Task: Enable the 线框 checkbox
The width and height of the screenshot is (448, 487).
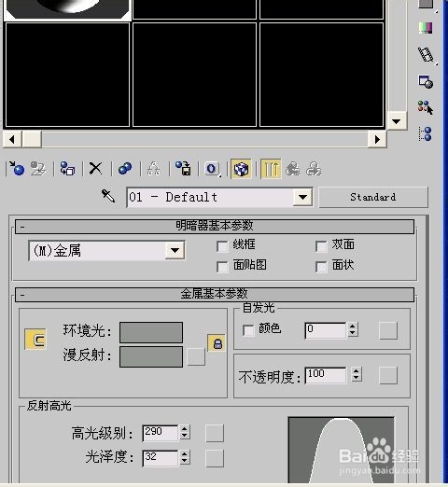Action: click(x=222, y=246)
